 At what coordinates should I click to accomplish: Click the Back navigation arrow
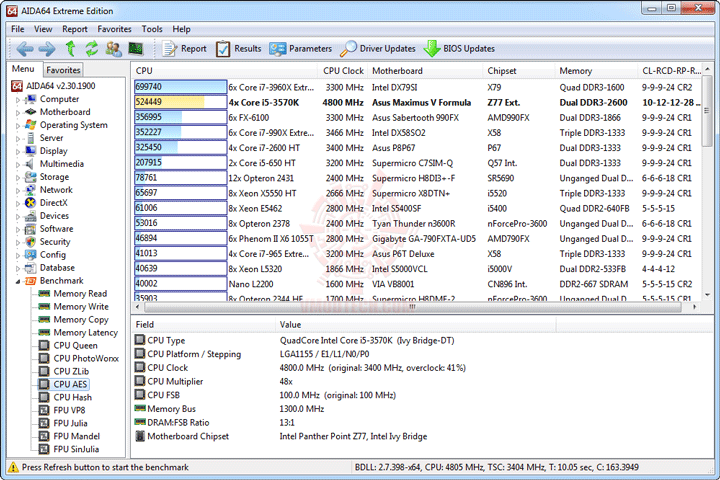[25, 49]
